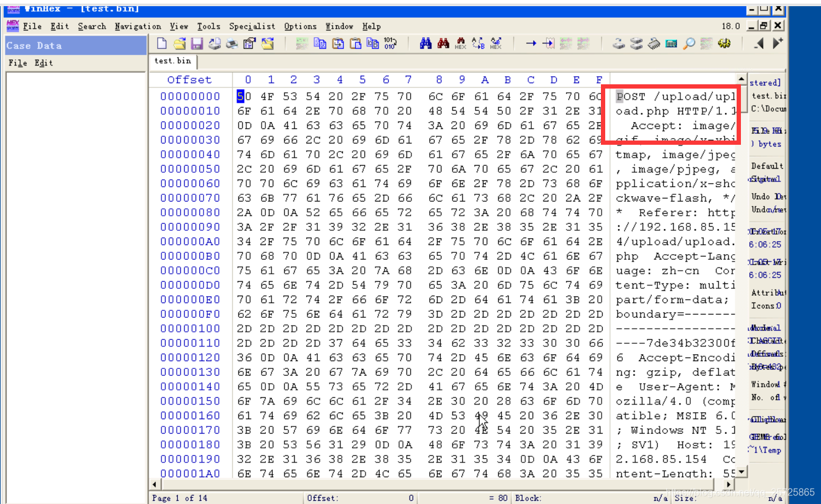Click the horizontal scroll right arrow

pos(730,484)
